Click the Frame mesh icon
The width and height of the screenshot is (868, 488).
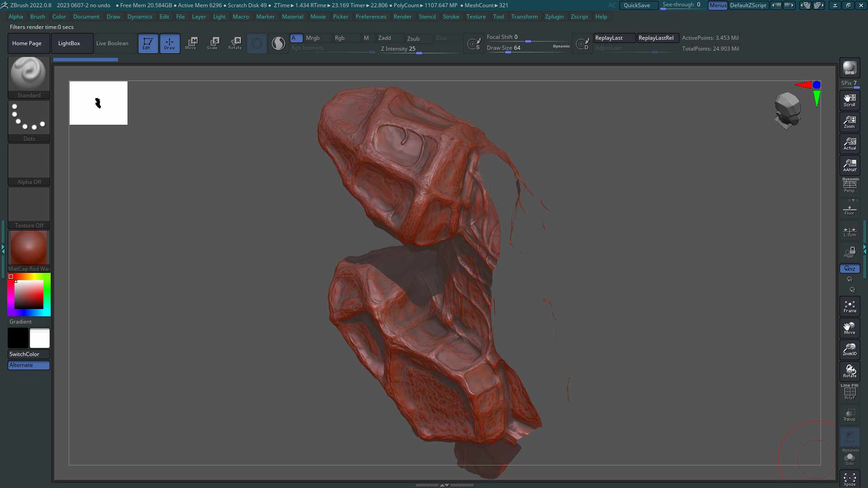(x=849, y=306)
